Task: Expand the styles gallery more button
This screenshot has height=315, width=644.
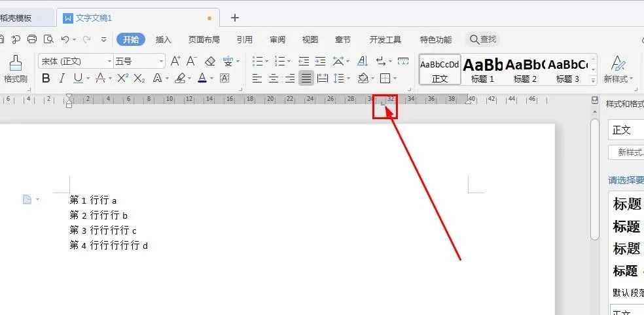Action: point(593,81)
